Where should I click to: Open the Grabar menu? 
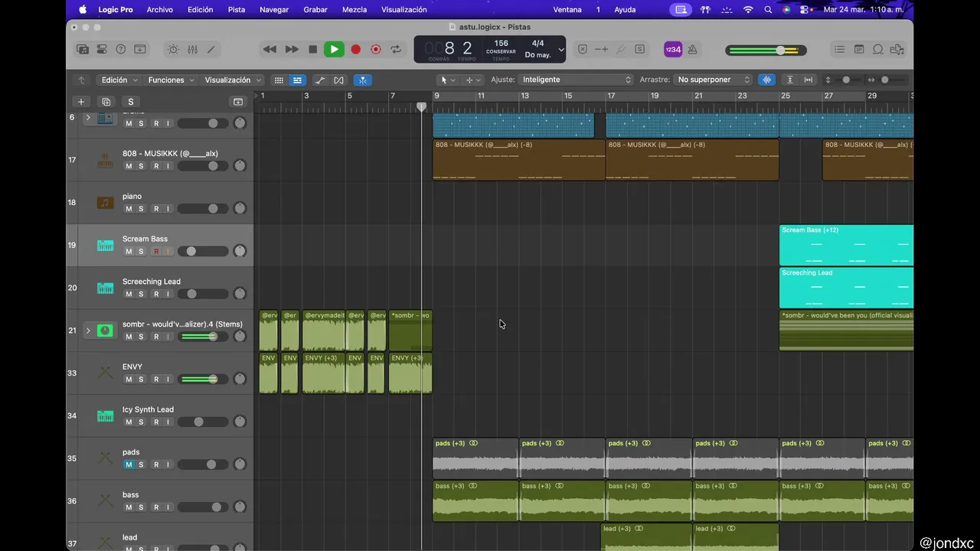coord(315,9)
